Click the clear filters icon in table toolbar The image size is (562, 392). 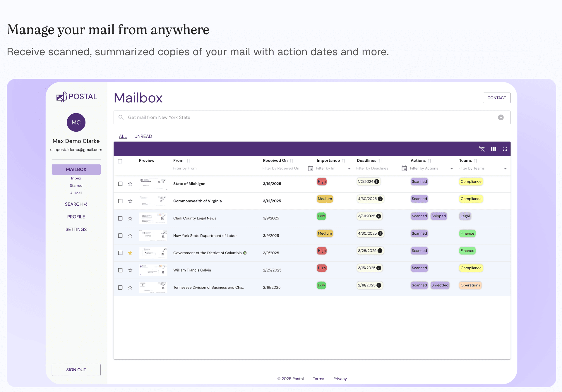point(482,149)
